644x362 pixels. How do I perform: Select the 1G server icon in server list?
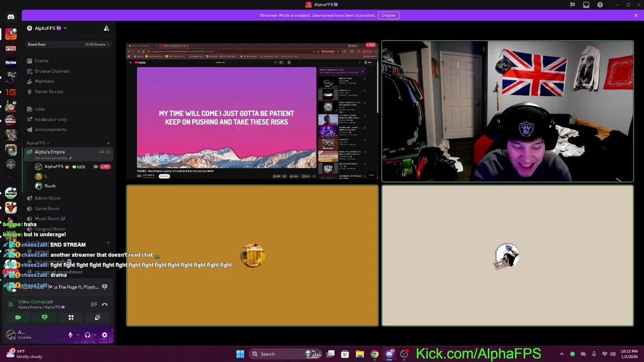tap(11, 92)
